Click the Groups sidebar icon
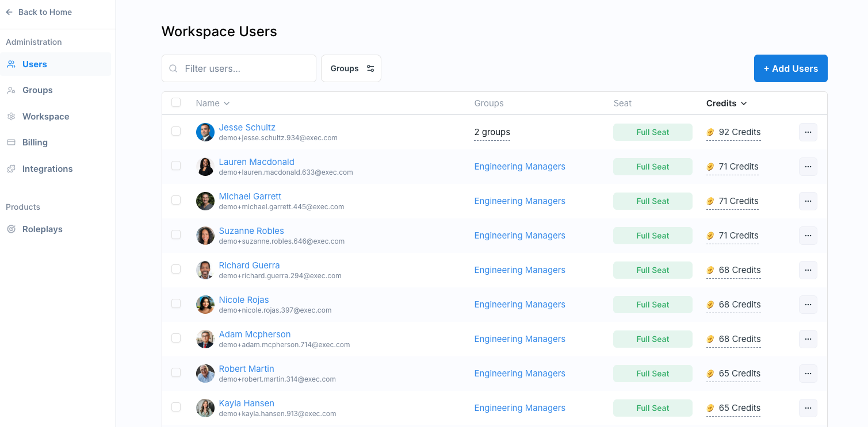Image resolution: width=868 pixels, height=427 pixels. click(11, 90)
